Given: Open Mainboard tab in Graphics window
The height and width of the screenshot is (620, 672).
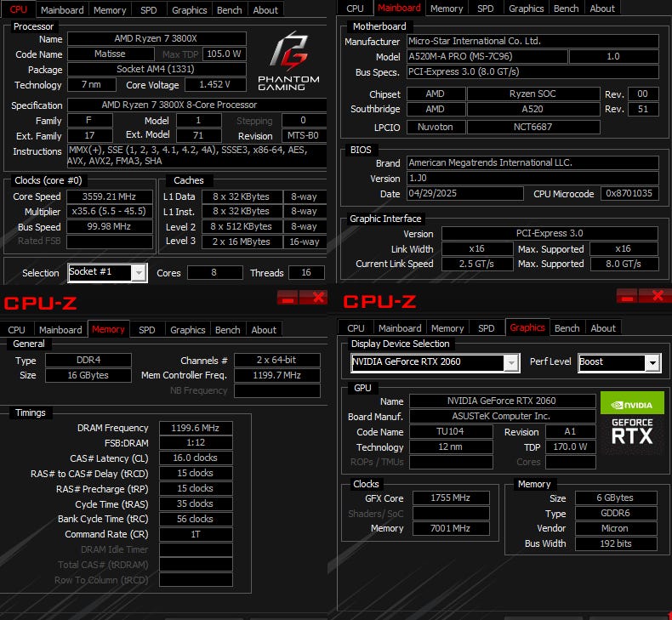Looking at the screenshot, I should [x=400, y=328].
